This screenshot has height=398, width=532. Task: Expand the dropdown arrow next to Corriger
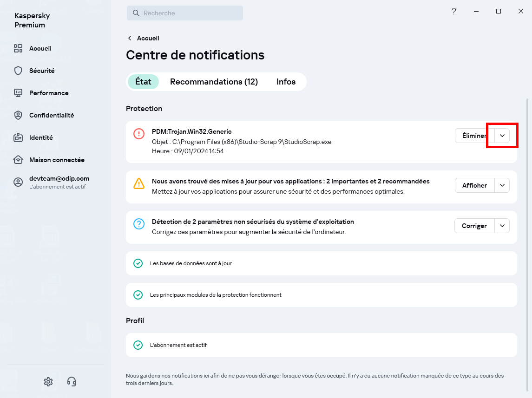point(502,226)
